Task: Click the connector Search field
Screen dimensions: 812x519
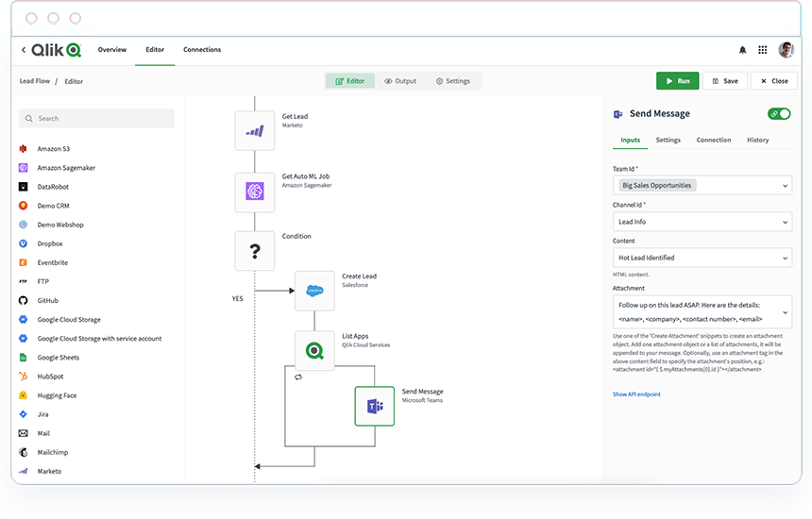Action: (97, 118)
